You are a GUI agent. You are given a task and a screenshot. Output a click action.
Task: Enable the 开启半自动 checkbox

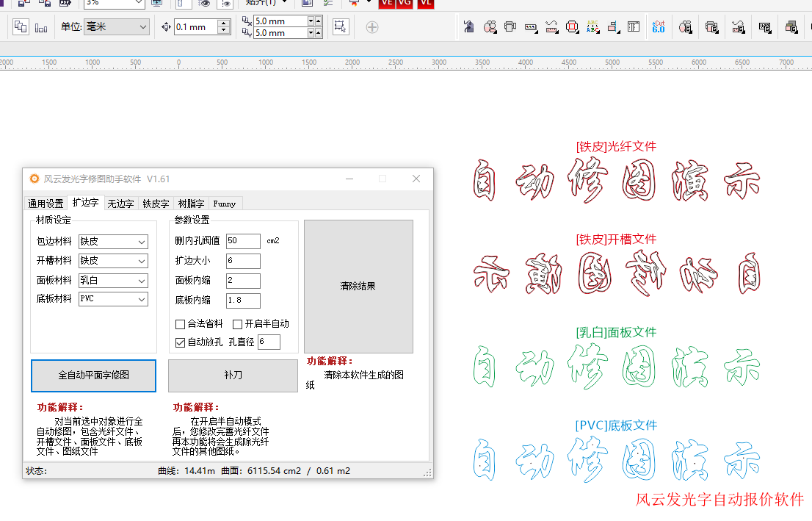point(238,324)
